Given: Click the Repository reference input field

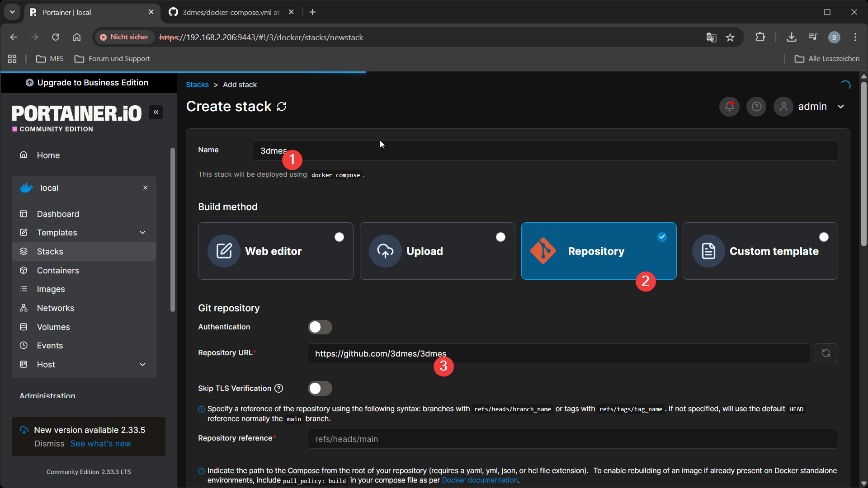Looking at the screenshot, I should [572, 439].
